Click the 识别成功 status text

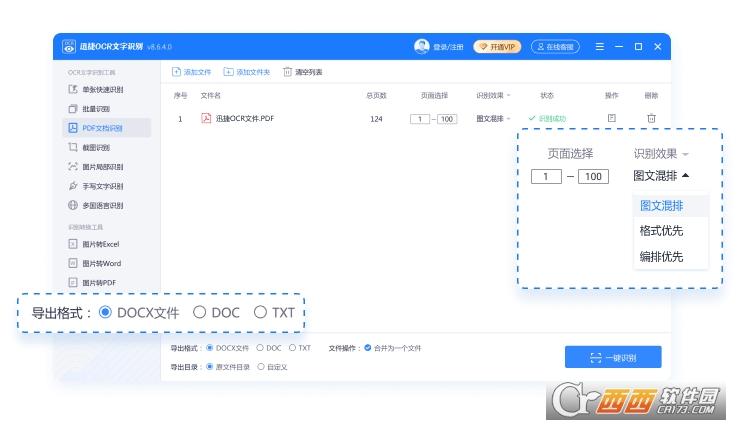547,118
